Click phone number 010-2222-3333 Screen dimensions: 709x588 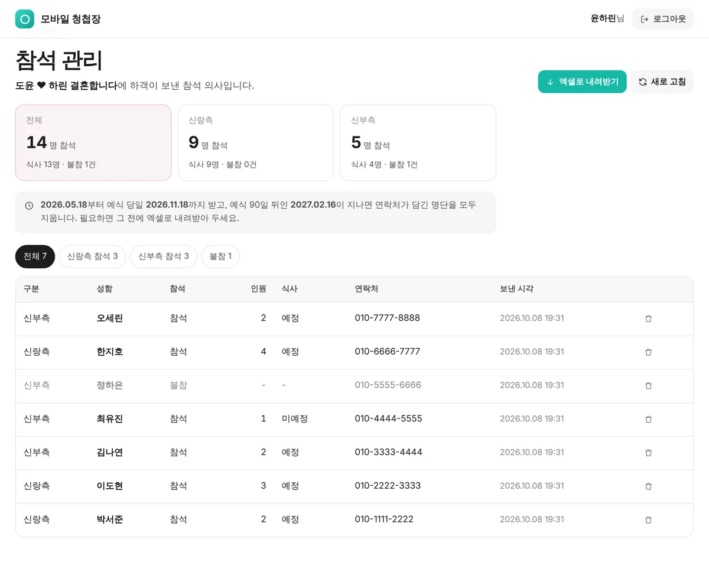(x=388, y=486)
